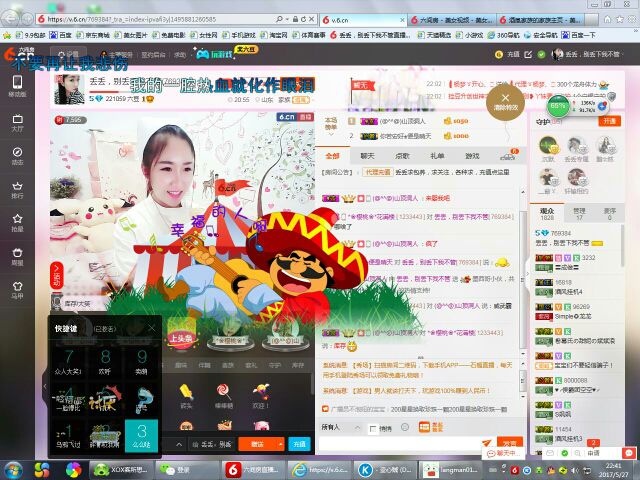The height and width of the screenshot is (480, 640).
Task: Open the Windows Start button
Action: point(13,470)
